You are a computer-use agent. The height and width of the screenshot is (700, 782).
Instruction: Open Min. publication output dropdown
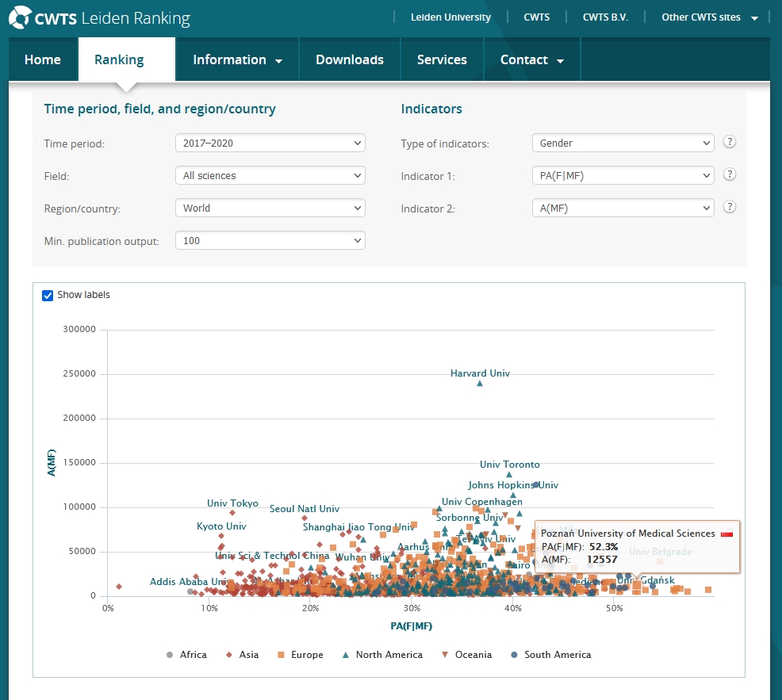tap(270, 241)
